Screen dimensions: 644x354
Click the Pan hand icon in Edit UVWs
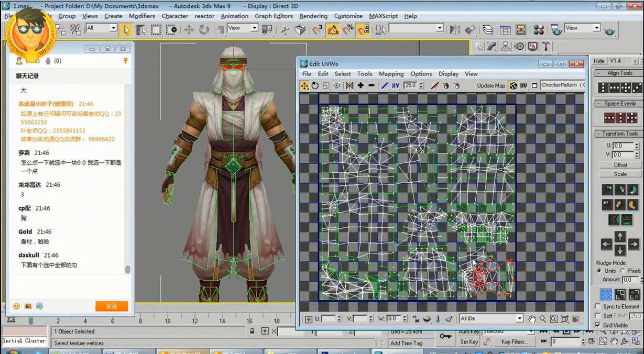pos(532,318)
